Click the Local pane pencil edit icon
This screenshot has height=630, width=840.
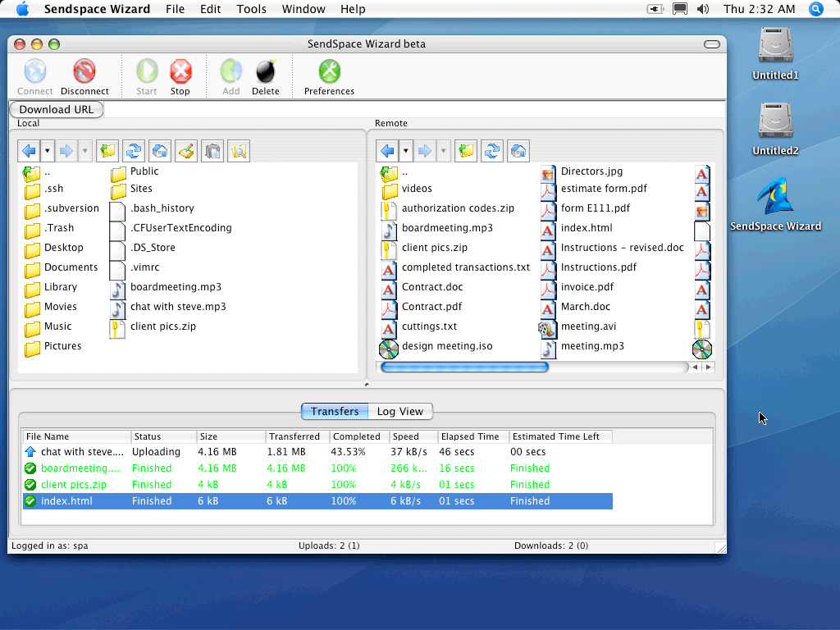[x=186, y=151]
